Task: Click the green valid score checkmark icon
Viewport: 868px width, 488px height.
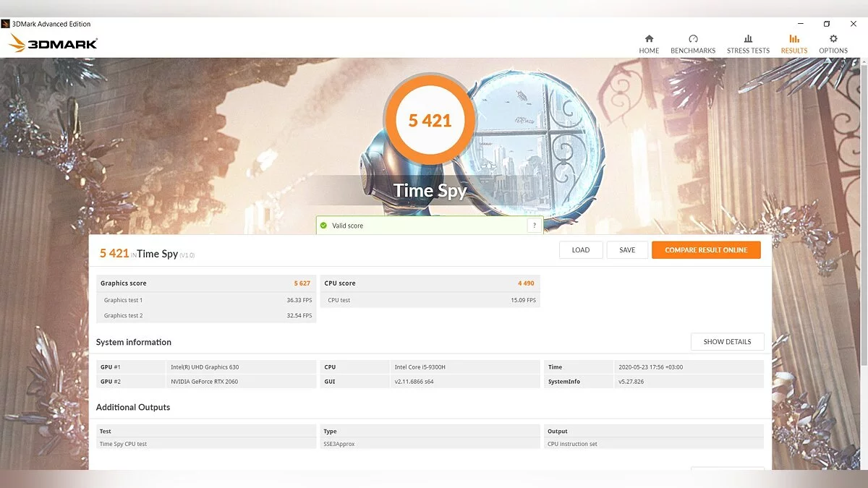Action: point(324,226)
